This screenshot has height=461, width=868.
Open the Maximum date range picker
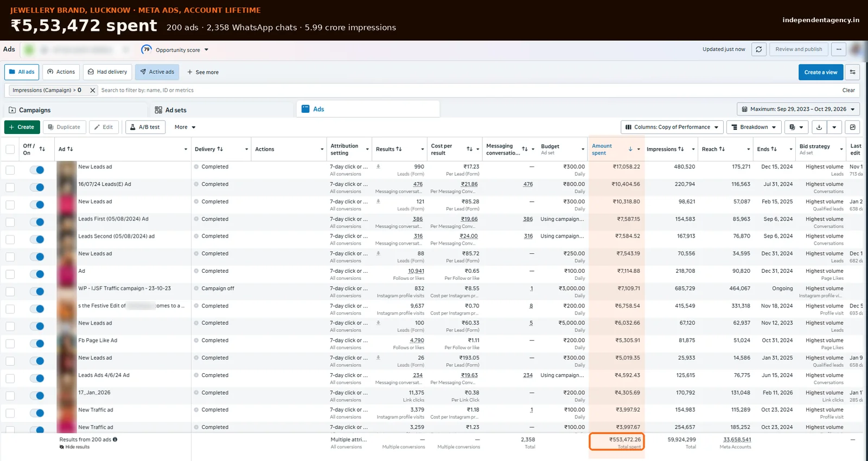(x=799, y=109)
